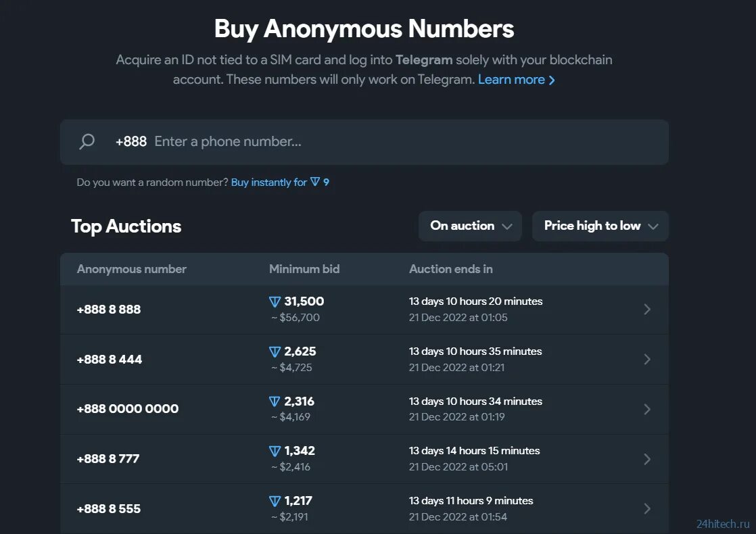Expand the On auction filter dropdown

(x=470, y=226)
